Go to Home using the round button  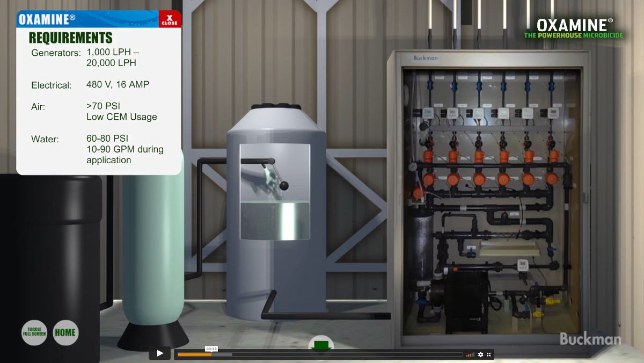point(65,333)
